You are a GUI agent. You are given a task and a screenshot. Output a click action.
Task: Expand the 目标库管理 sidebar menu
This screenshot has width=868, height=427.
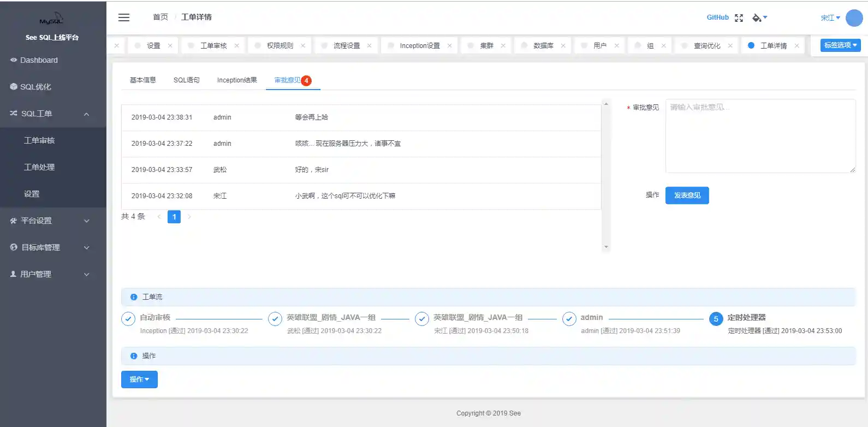coord(86,248)
